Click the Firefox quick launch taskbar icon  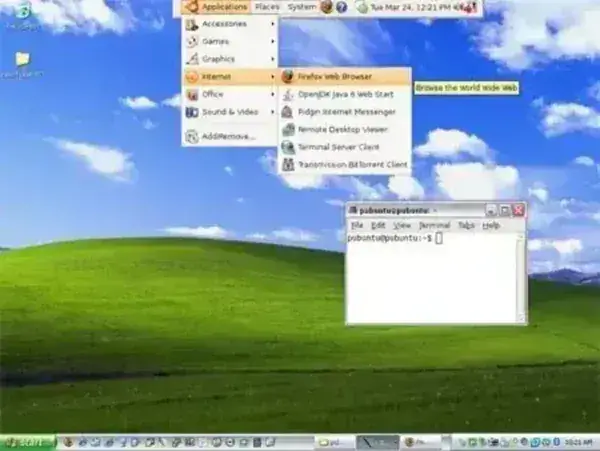coord(69,443)
